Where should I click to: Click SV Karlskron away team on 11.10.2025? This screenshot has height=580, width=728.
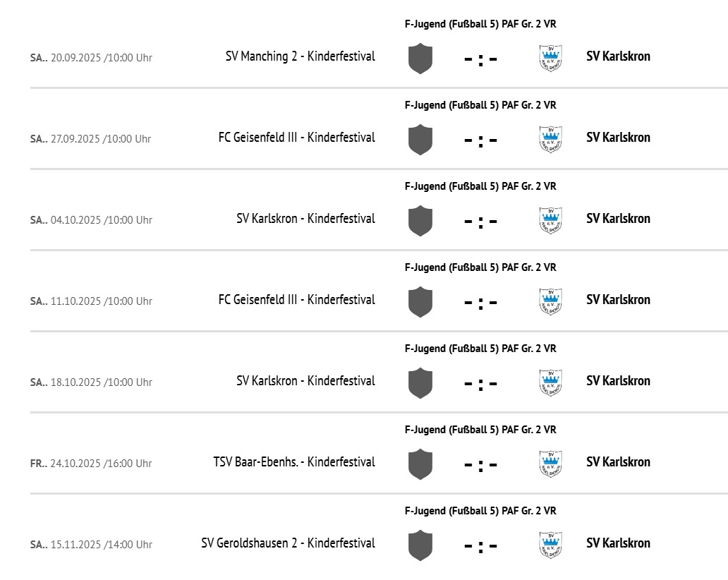(x=618, y=300)
